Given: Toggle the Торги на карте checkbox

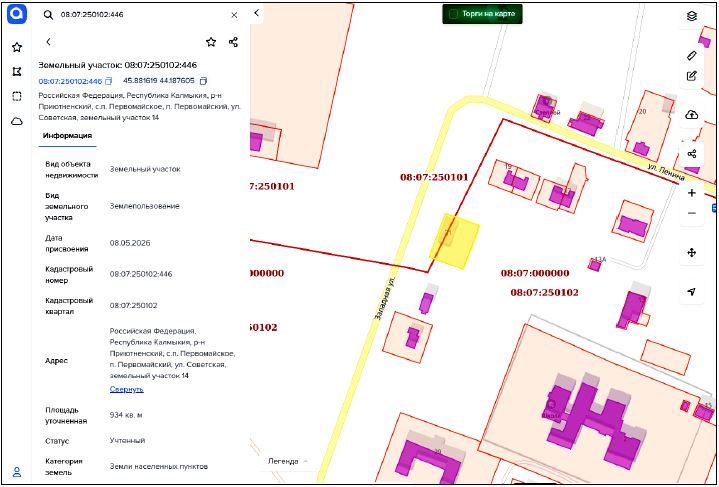Looking at the screenshot, I should pos(453,14).
